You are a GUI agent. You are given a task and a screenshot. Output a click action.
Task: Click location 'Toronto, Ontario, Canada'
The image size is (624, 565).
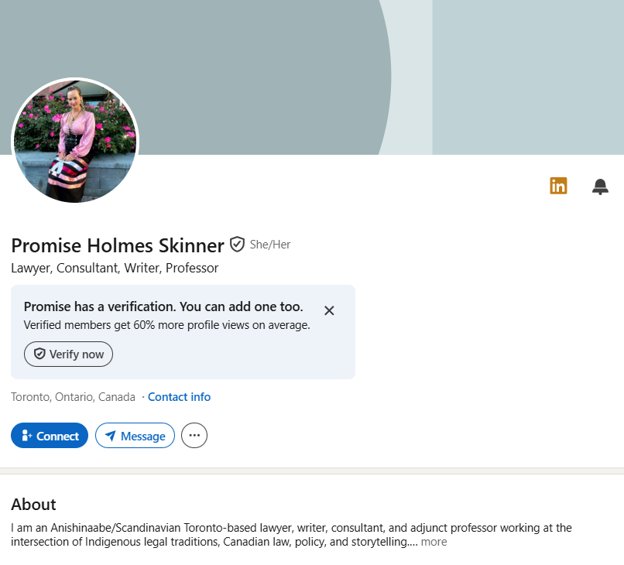point(73,397)
